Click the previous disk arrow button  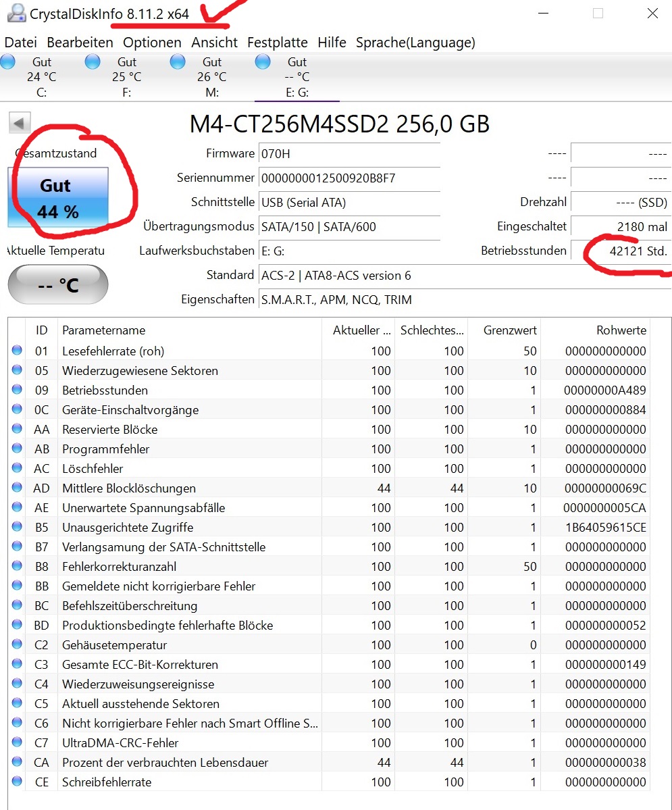point(20,123)
